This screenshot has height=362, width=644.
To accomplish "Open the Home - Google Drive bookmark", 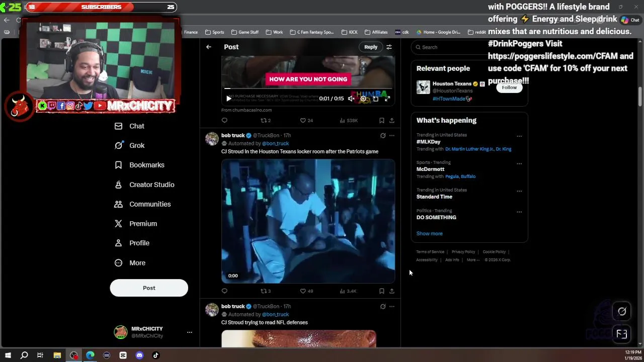I will click(438, 32).
